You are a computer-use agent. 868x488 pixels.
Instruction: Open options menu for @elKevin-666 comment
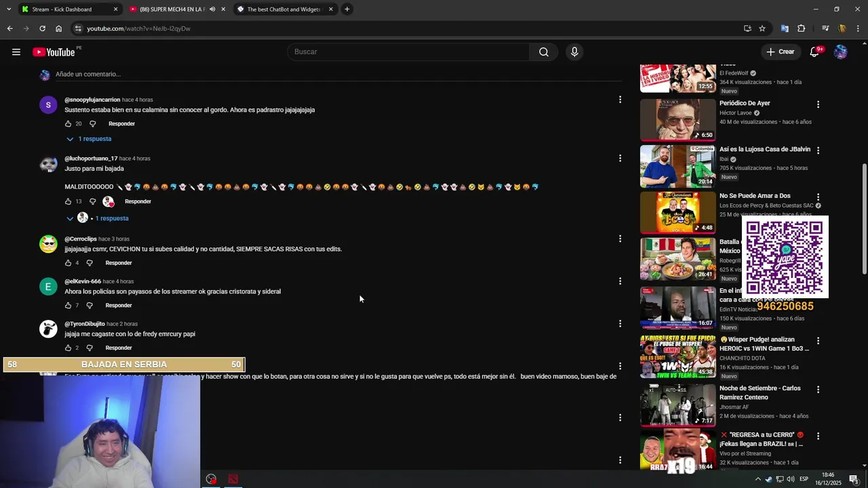pos(620,281)
